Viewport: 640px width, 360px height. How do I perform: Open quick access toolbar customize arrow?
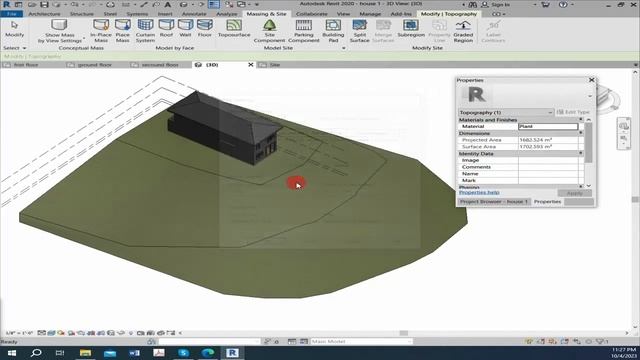pyautogui.click(x=257, y=4)
